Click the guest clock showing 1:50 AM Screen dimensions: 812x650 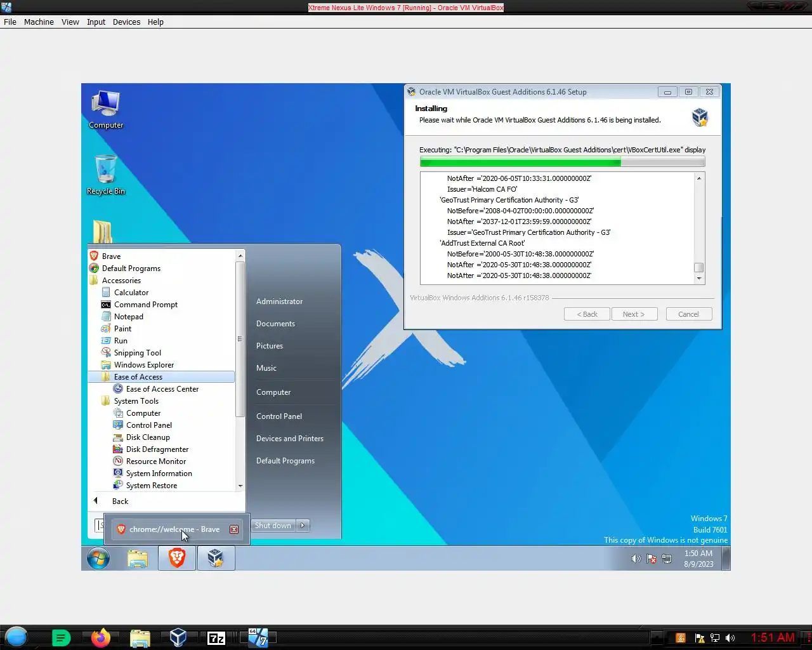point(698,559)
